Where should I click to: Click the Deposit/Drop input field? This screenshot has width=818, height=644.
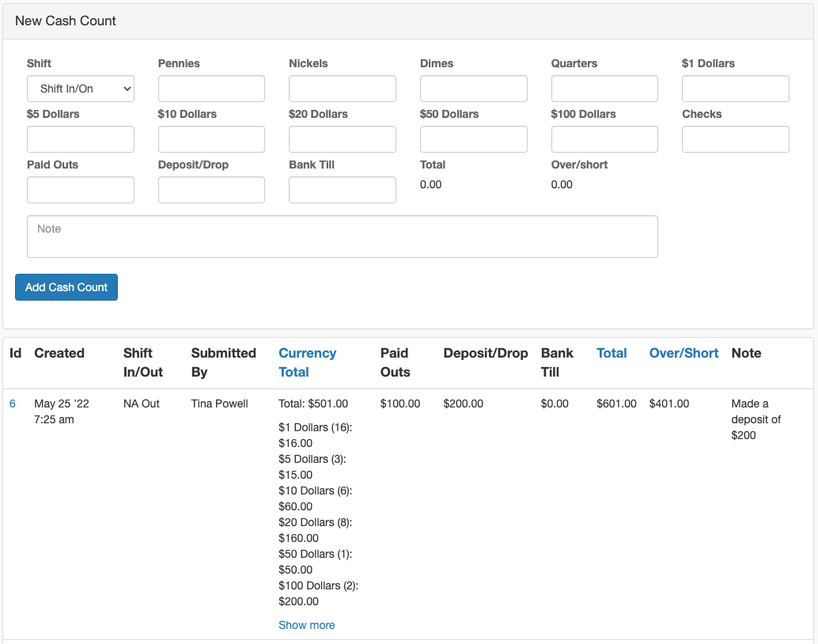[211, 190]
